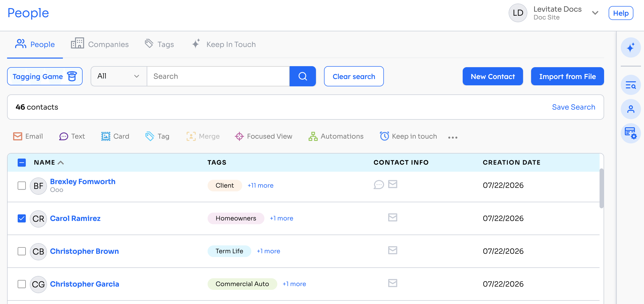Expand +1 more tags for Christopher Garcia

click(294, 284)
